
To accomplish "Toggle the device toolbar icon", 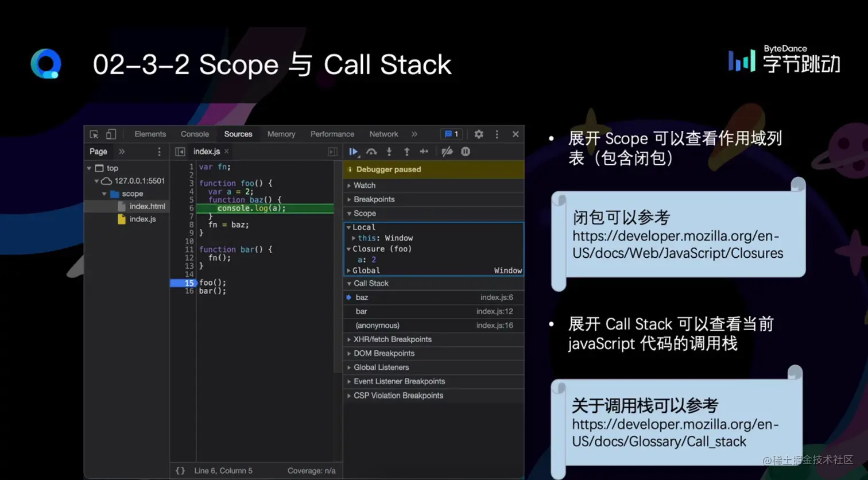I will 111,134.
